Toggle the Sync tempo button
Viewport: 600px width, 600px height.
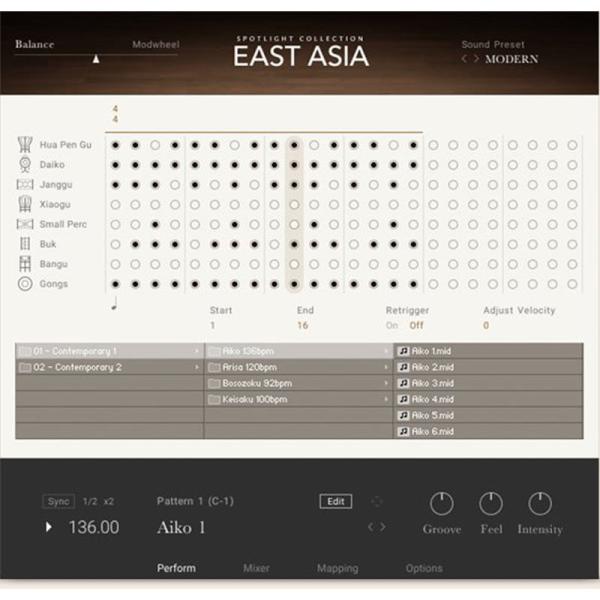click(x=58, y=501)
